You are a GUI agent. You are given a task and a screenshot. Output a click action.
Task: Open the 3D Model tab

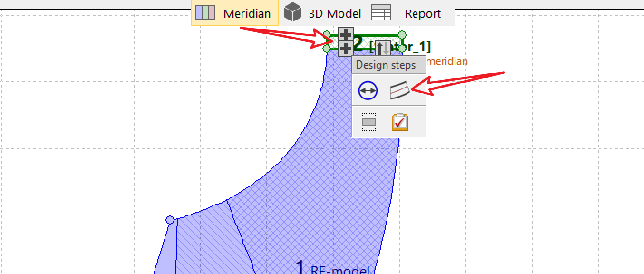pos(323,14)
